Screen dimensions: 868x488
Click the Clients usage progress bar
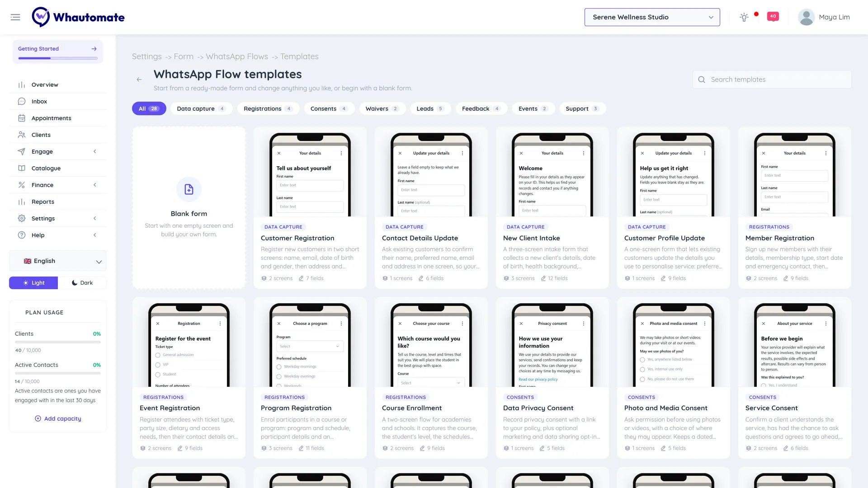(x=58, y=342)
